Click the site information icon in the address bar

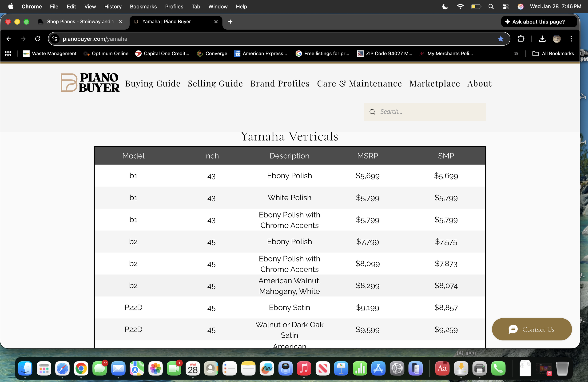pos(55,39)
